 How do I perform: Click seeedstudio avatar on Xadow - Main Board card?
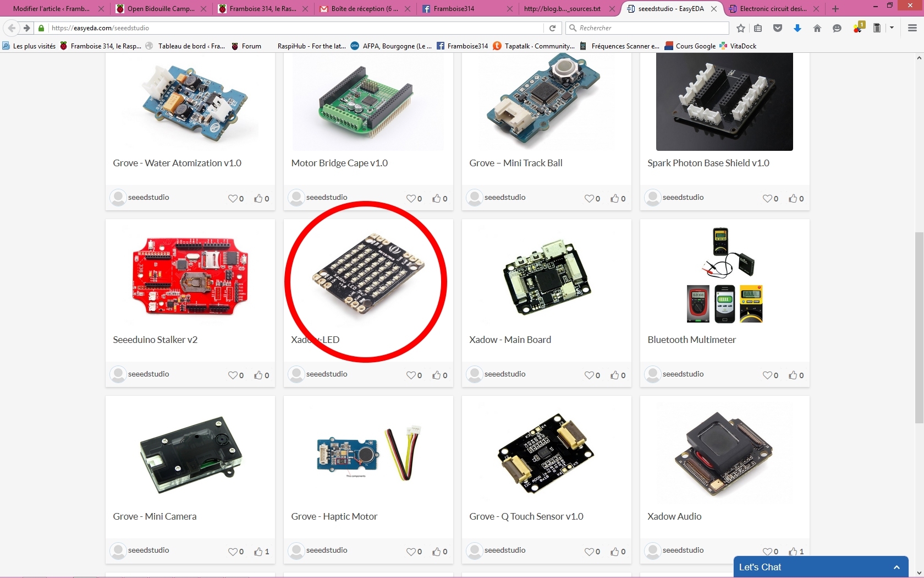coord(474,374)
